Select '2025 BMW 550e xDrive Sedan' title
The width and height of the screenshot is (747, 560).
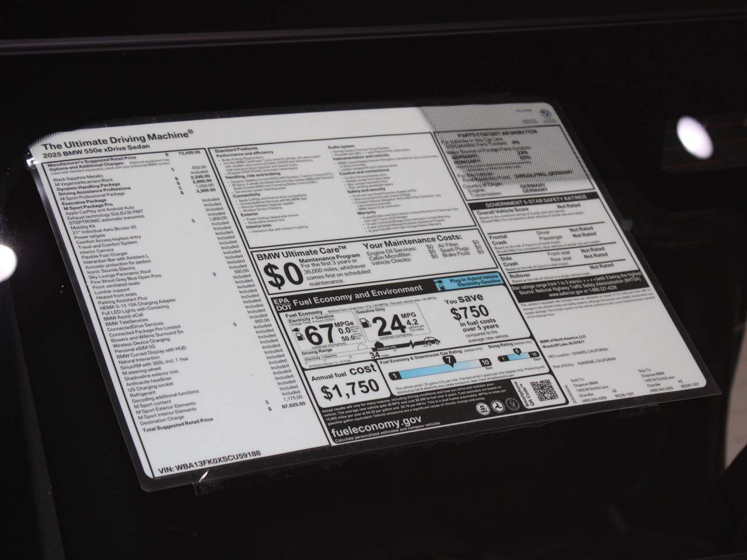[x=96, y=150]
